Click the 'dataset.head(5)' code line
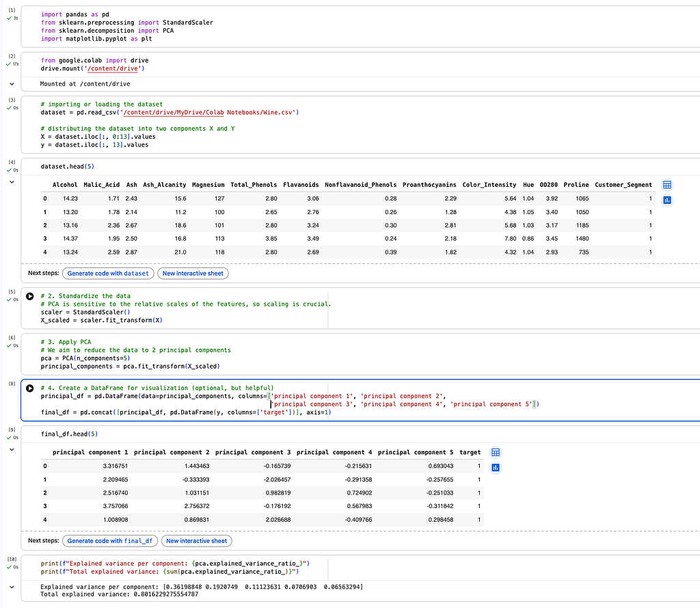The width and height of the screenshot is (700, 608). (68, 167)
